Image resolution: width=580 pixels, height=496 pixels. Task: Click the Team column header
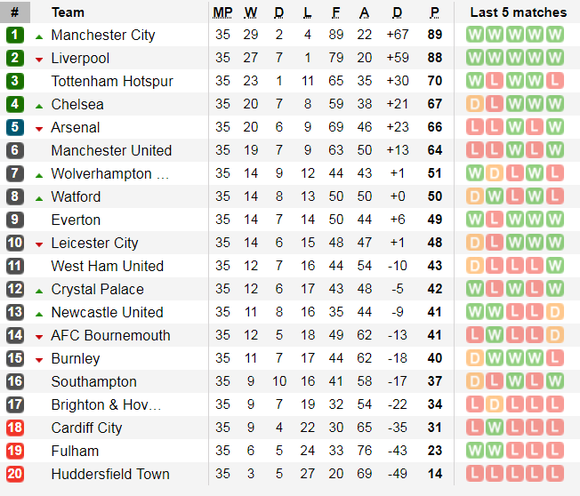[68, 12]
